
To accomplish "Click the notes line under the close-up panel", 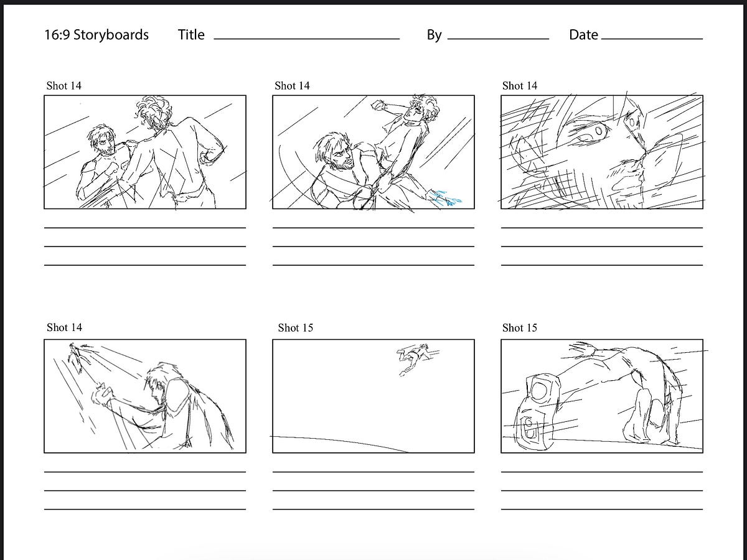I will [603, 228].
